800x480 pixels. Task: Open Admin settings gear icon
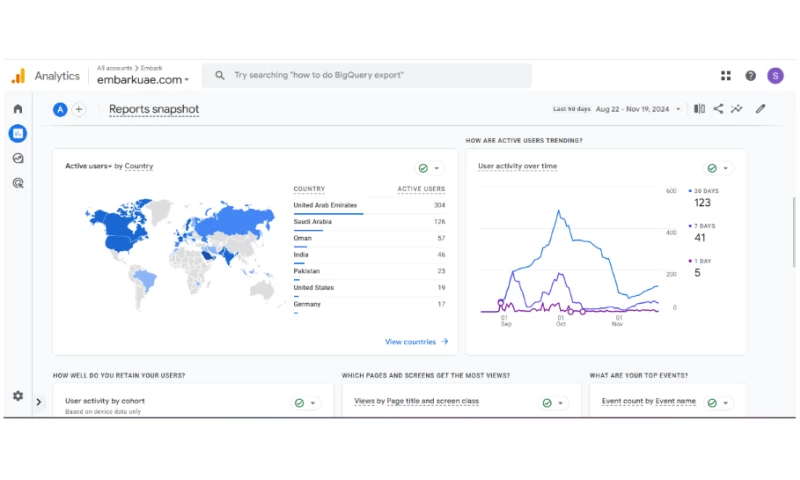pyautogui.click(x=17, y=396)
